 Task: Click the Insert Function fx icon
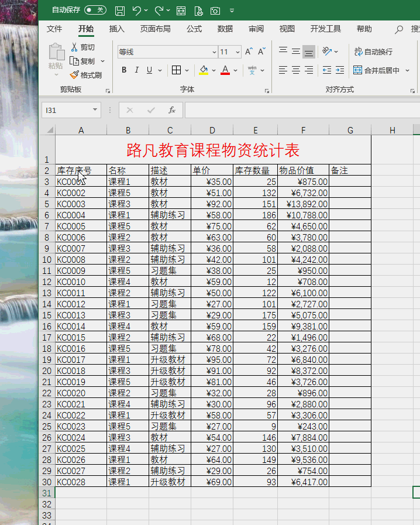[x=172, y=110]
